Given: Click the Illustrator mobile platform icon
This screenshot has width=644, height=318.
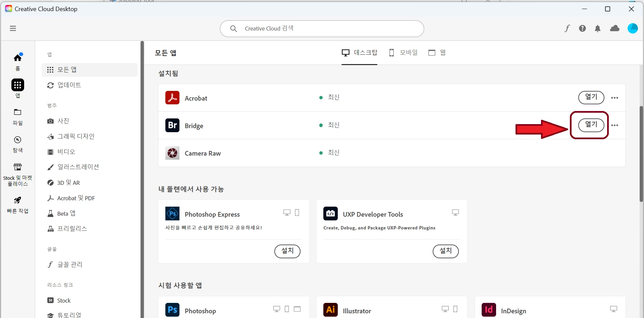Looking at the screenshot, I should coord(455,309).
